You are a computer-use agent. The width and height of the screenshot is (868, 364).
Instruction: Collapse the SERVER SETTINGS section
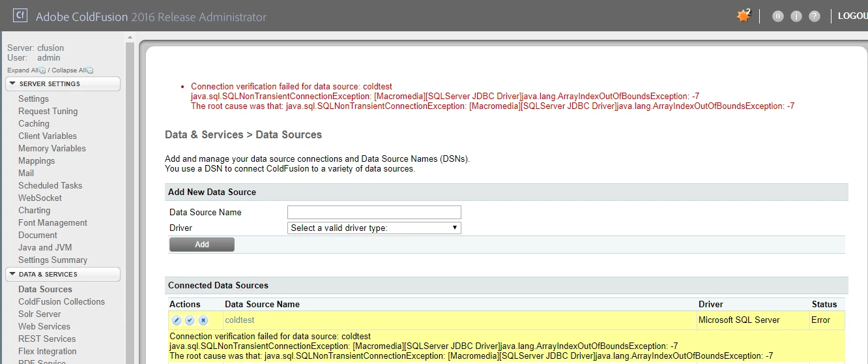tap(63, 83)
